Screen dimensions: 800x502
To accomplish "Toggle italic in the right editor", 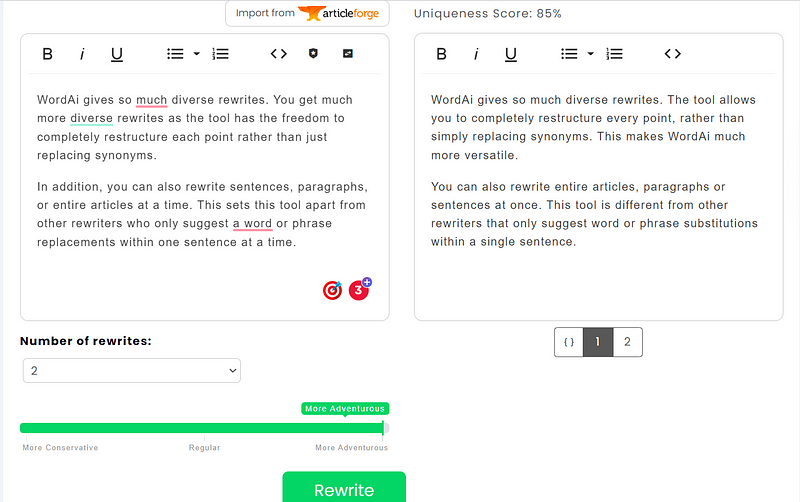I will 476,54.
